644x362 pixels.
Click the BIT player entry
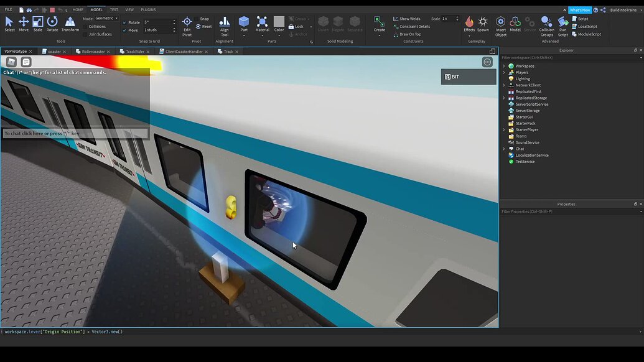tap(468, 77)
